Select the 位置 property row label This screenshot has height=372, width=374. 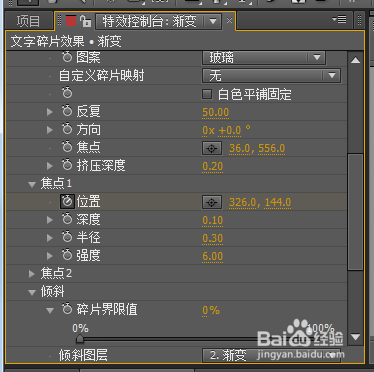click(x=88, y=202)
